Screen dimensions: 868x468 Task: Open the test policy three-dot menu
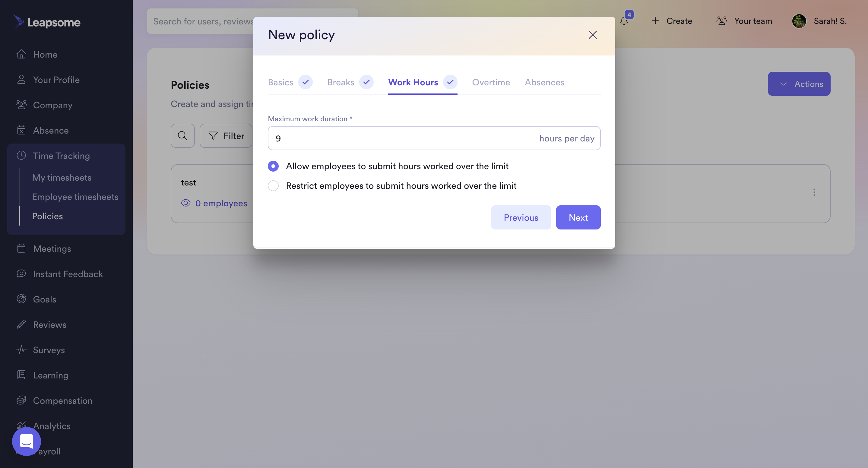pos(814,192)
